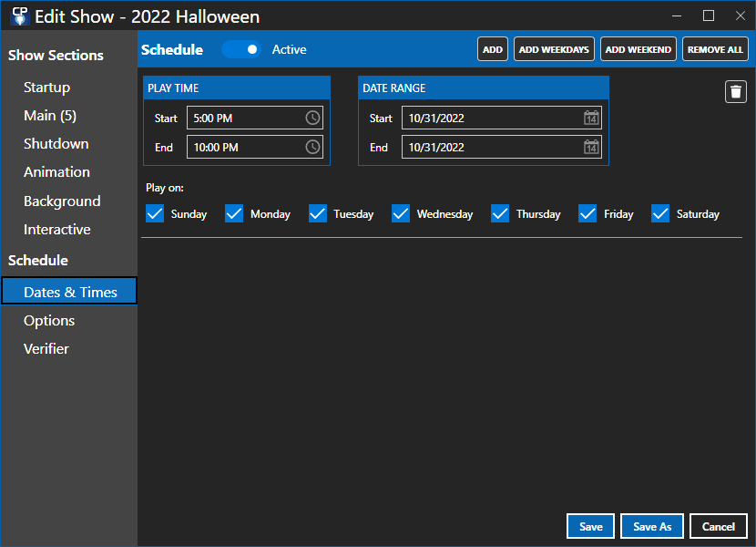Select the Main (5) show section

pos(50,115)
